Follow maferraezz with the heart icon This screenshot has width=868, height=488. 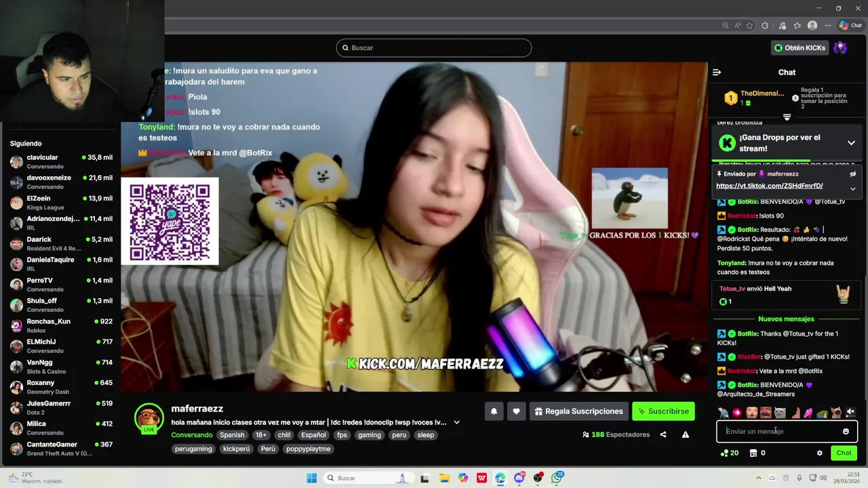click(x=516, y=411)
